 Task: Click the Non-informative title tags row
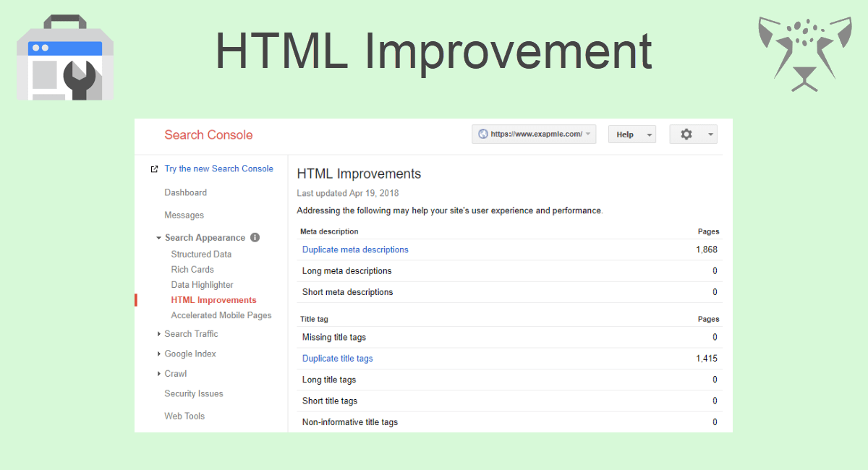coord(509,422)
